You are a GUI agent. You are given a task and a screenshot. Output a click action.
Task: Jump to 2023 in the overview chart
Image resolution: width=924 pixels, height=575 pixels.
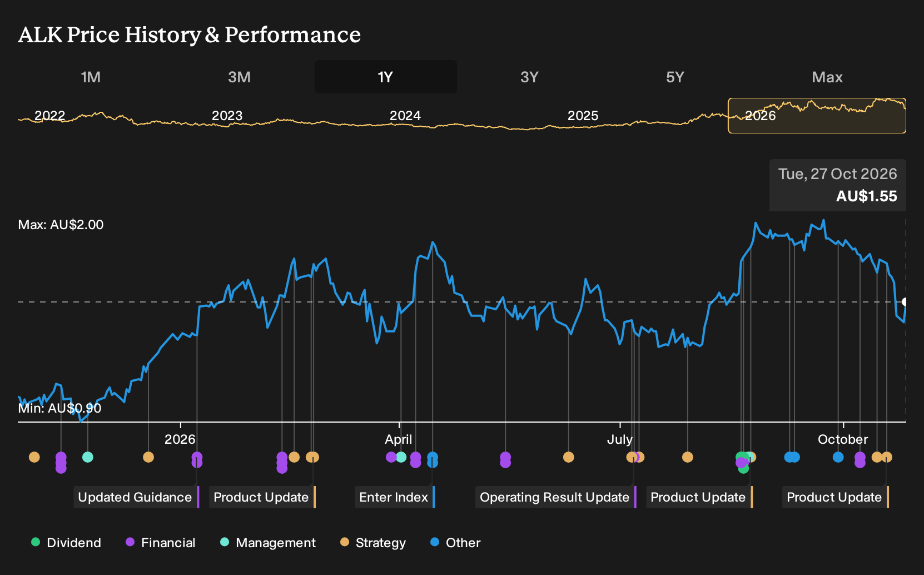pyautogui.click(x=227, y=116)
